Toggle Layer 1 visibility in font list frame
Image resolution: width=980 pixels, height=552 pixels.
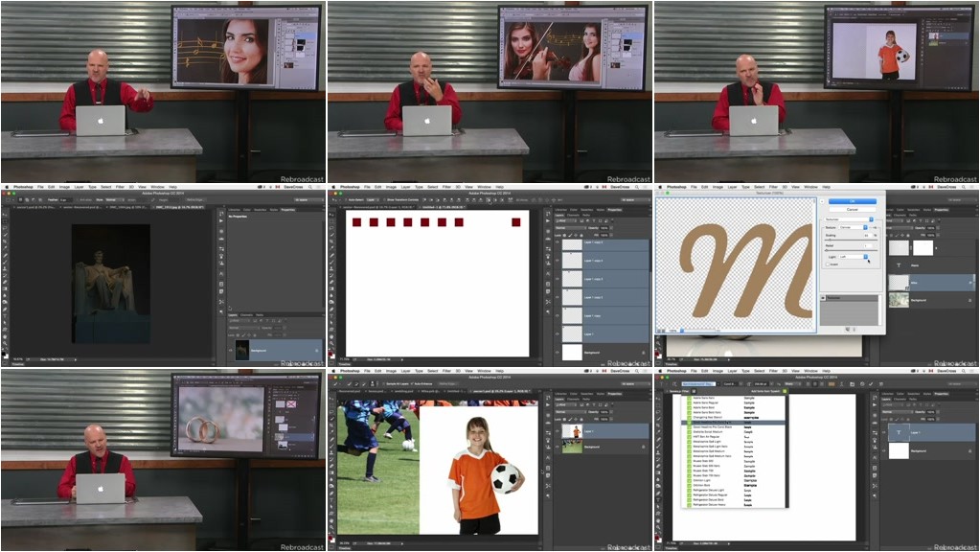pos(884,432)
